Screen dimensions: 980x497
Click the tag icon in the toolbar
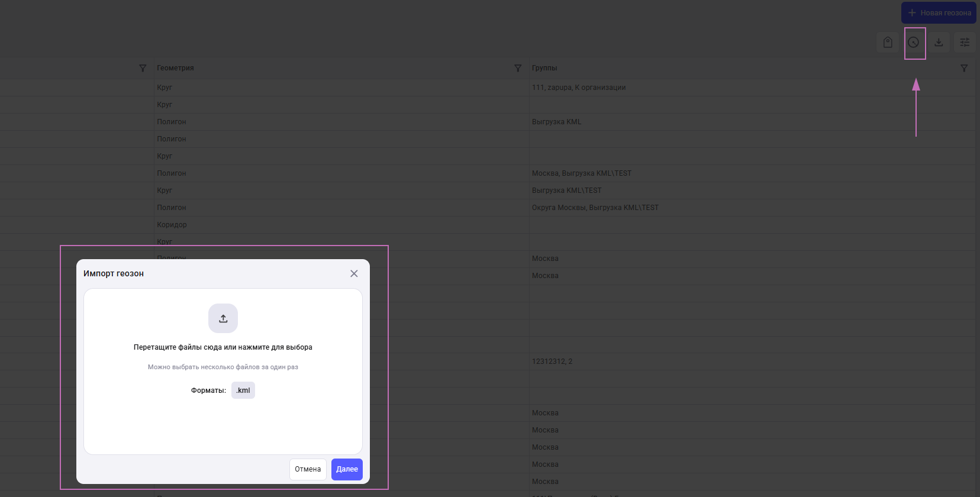(x=888, y=43)
